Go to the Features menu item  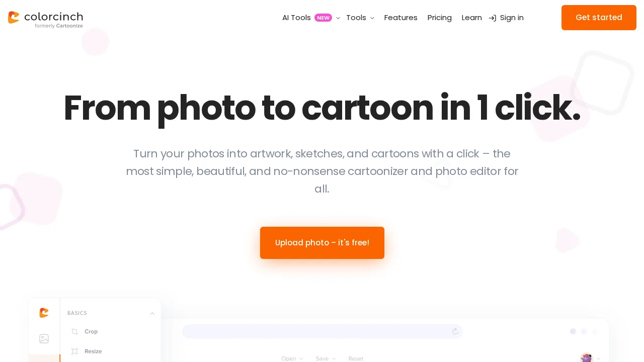[400, 18]
